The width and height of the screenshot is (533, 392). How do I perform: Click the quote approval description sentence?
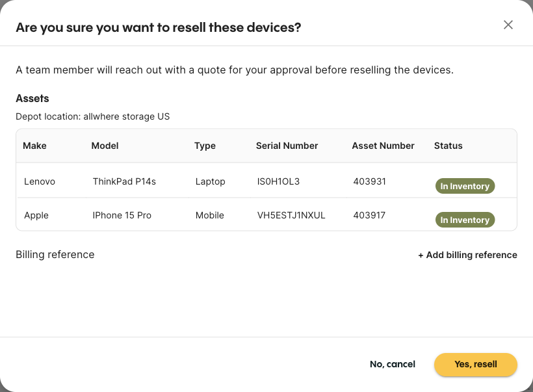pos(235,70)
